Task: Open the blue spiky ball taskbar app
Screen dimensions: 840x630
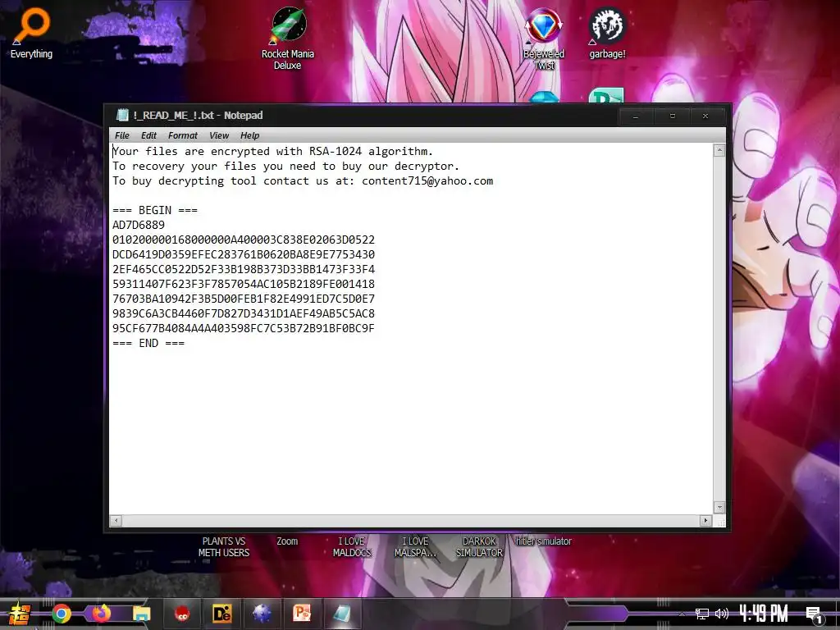Action: (x=262, y=614)
